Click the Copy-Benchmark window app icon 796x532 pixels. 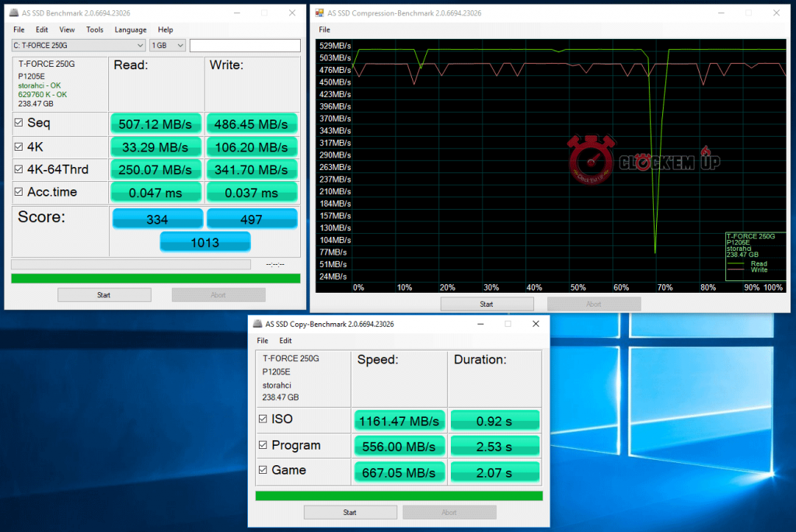click(257, 324)
